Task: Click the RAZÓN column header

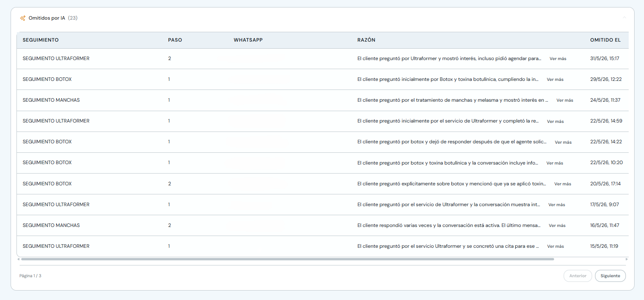Action: (366, 40)
